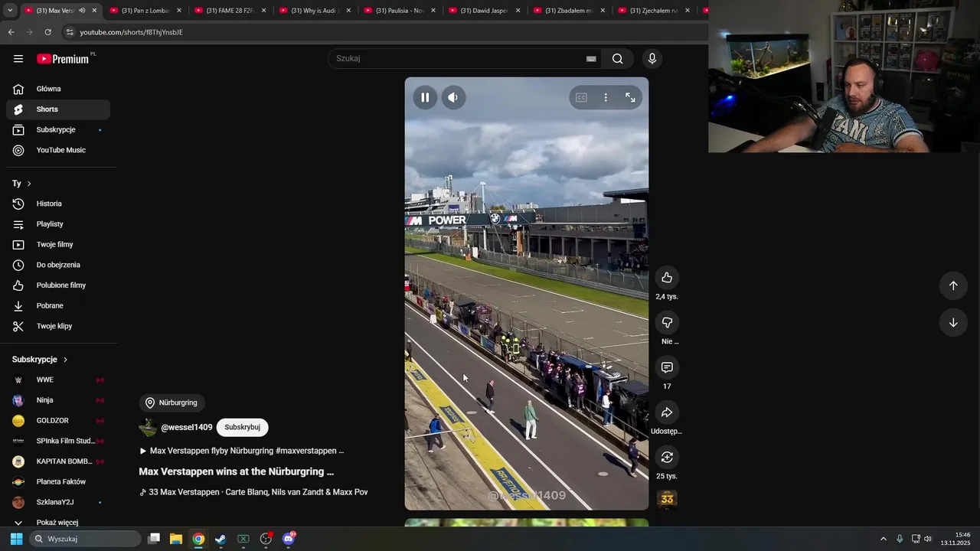The height and width of the screenshot is (551, 980).
Task: Mute the Short with the volume icon
Action: click(453, 97)
